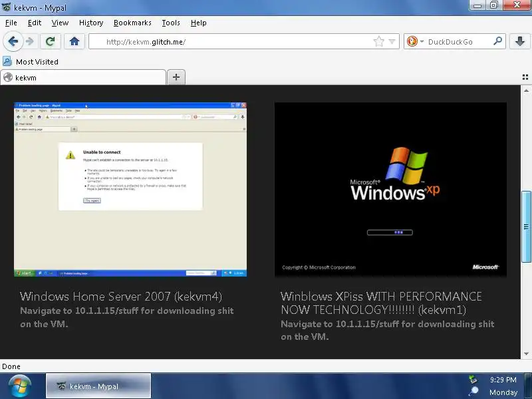Open the Most Visited bookmarks folder
This screenshot has width=532, height=399.
click(31, 62)
